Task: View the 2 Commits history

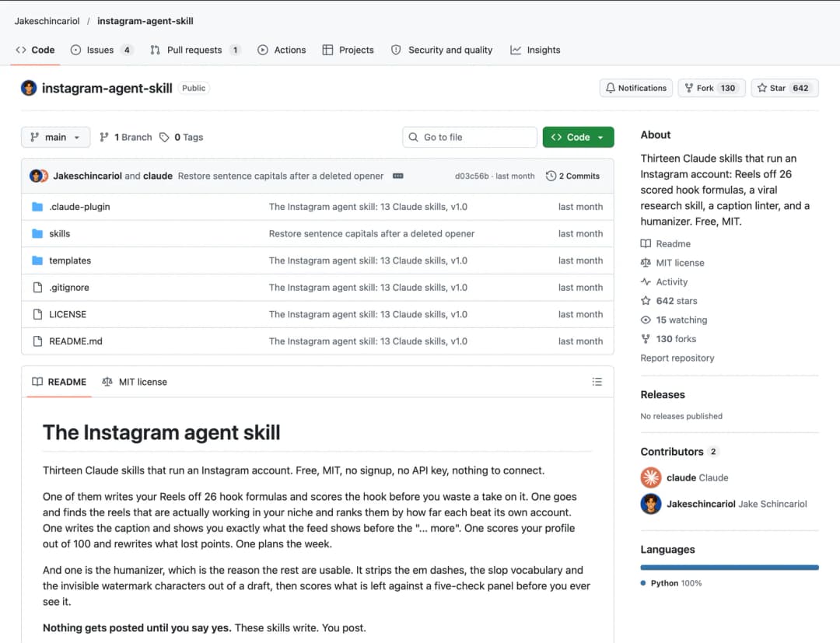Action: tap(572, 176)
